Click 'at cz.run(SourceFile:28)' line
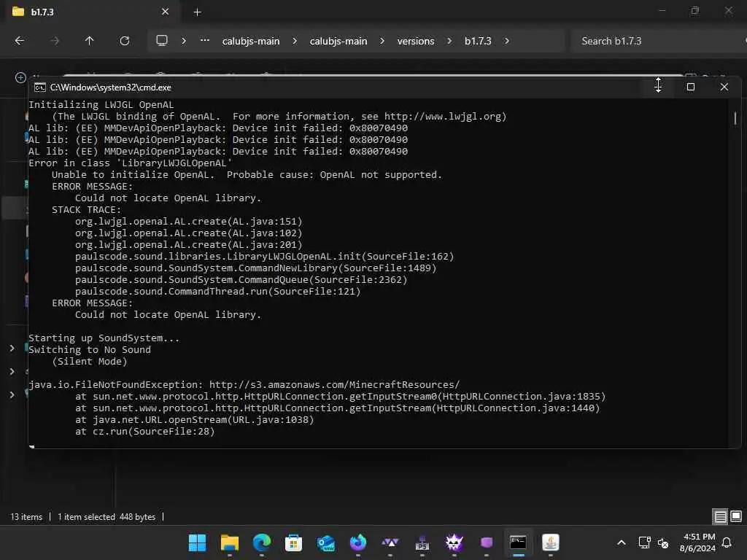Image resolution: width=747 pixels, height=560 pixels. point(145,432)
